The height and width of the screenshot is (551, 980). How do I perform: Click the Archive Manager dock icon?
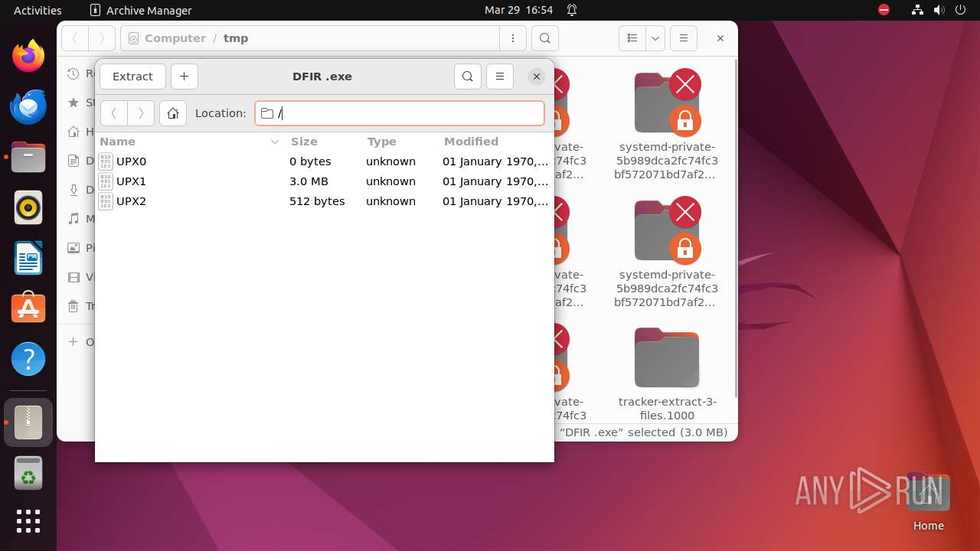[28, 422]
